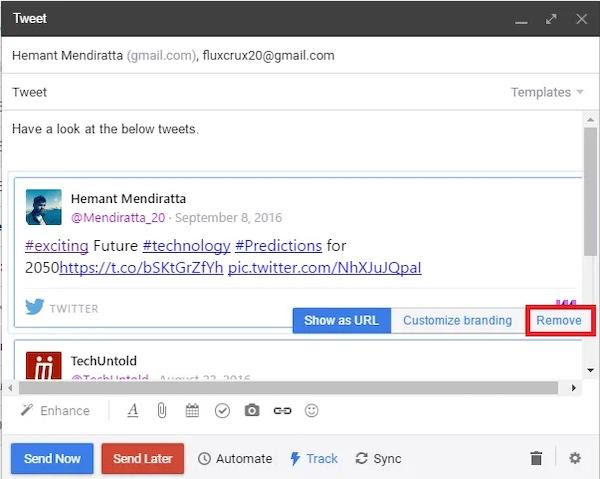Viewport: 600px width, 479px height.
Task: Open text formatting options (A icon)
Action: [133, 411]
